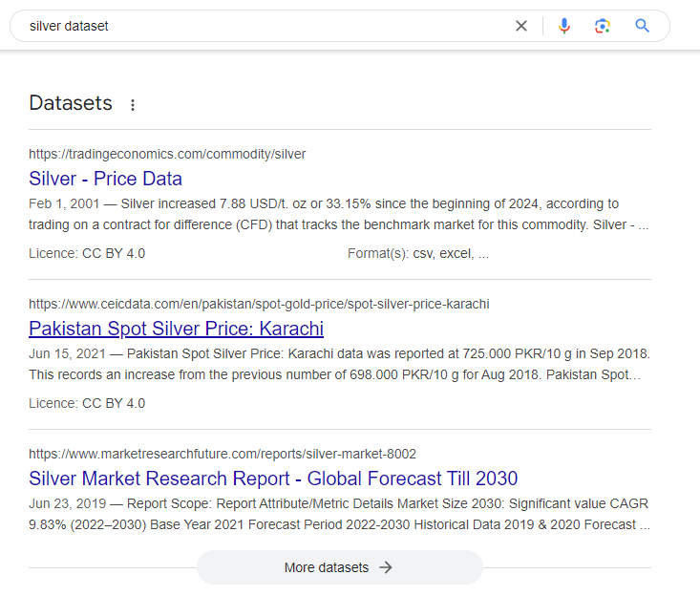The height and width of the screenshot is (596, 700).
Task: Click the ceicdata.com spot-silver-price-karachi URL
Action: click(259, 304)
